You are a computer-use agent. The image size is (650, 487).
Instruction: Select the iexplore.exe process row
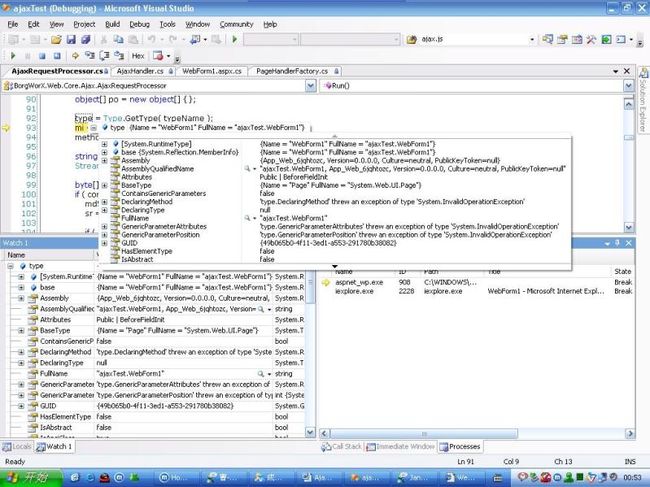(x=477, y=291)
